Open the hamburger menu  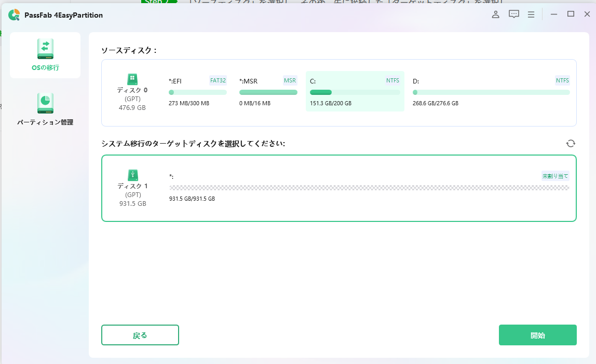point(531,15)
